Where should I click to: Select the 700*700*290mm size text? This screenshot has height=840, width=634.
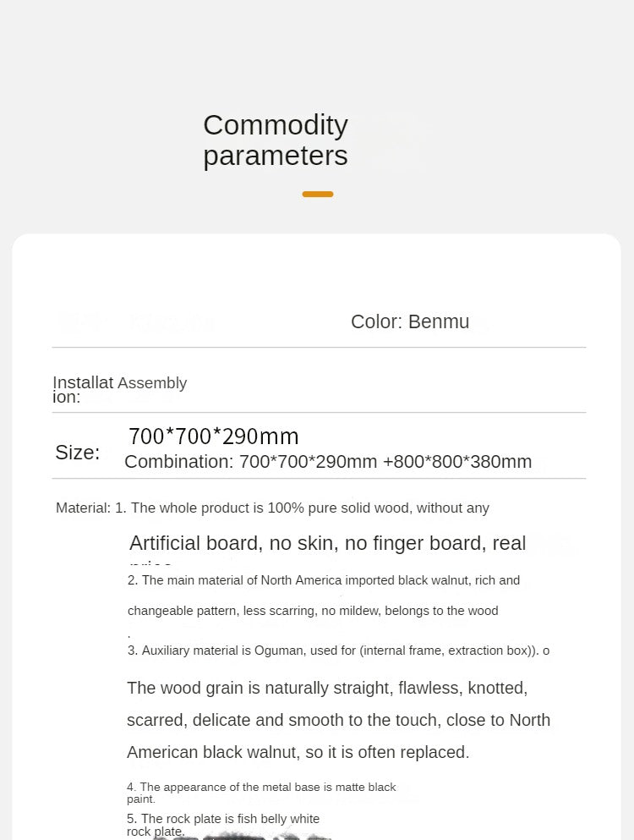[214, 436]
